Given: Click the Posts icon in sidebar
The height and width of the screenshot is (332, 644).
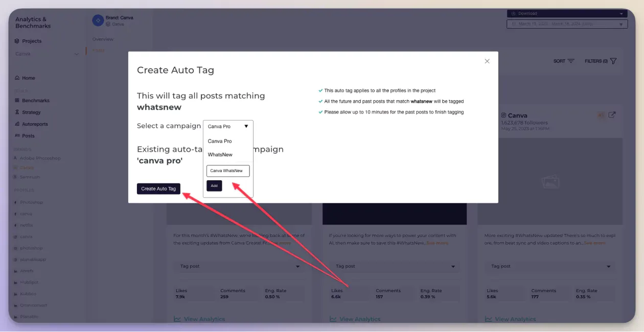Looking at the screenshot, I should pyautogui.click(x=17, y=136).
